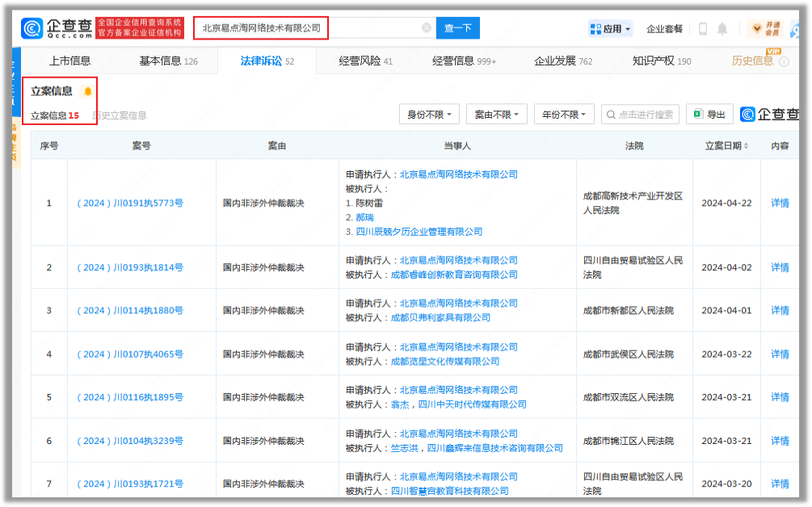Image resolution: width=812 pixels, height=507 pixels.
Task: Click the orange alert bell beside 立案信息
Action: [87, 91]
